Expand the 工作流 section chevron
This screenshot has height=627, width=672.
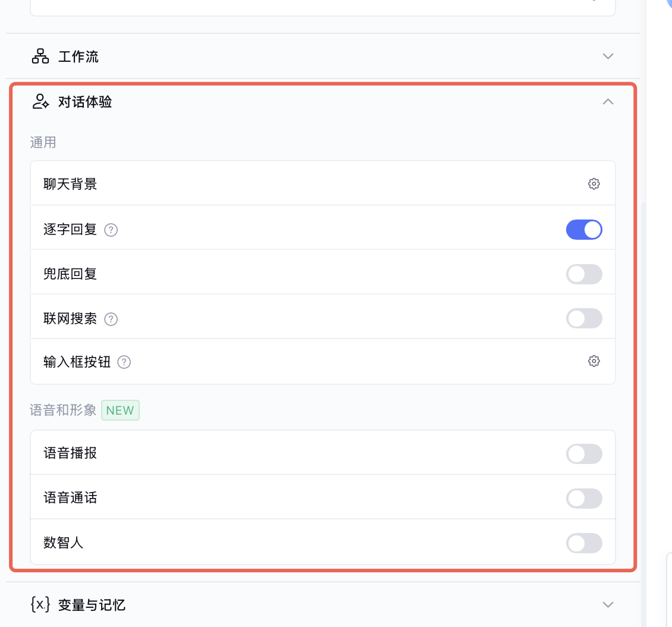(608, 57)
